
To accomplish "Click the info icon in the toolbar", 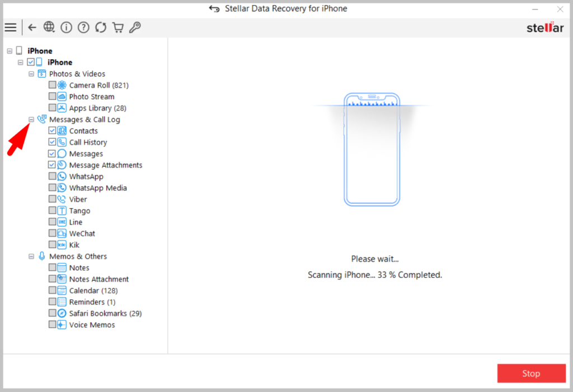I will 66,27.
